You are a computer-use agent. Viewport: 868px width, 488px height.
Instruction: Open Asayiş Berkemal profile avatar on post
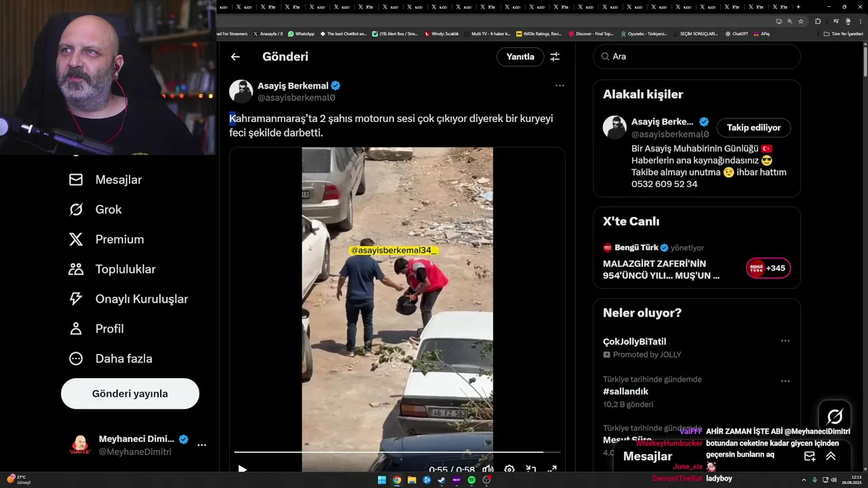tap(241, 91)
